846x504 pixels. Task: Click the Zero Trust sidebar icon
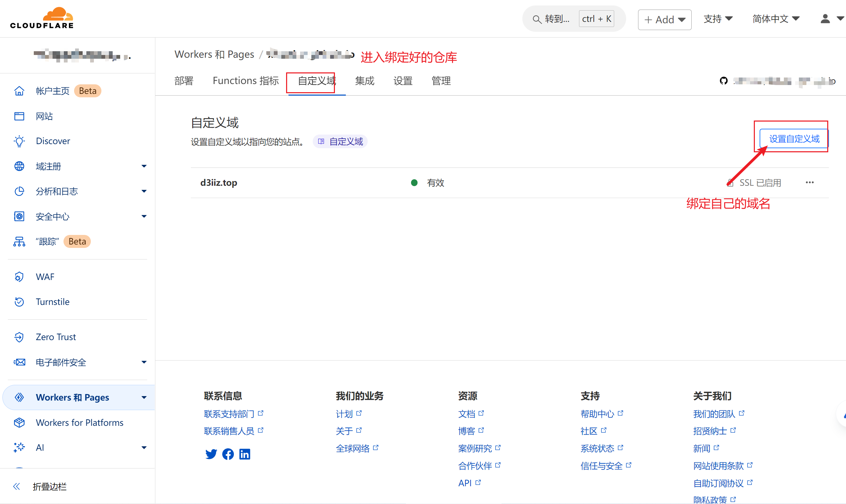tap(19, 337)
